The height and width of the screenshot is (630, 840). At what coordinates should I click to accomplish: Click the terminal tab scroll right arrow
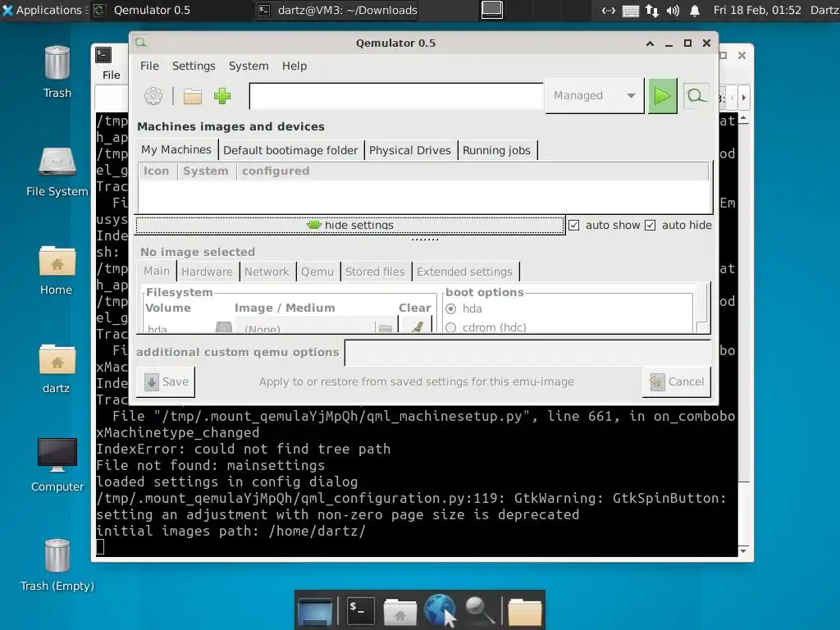click(743, 98)
